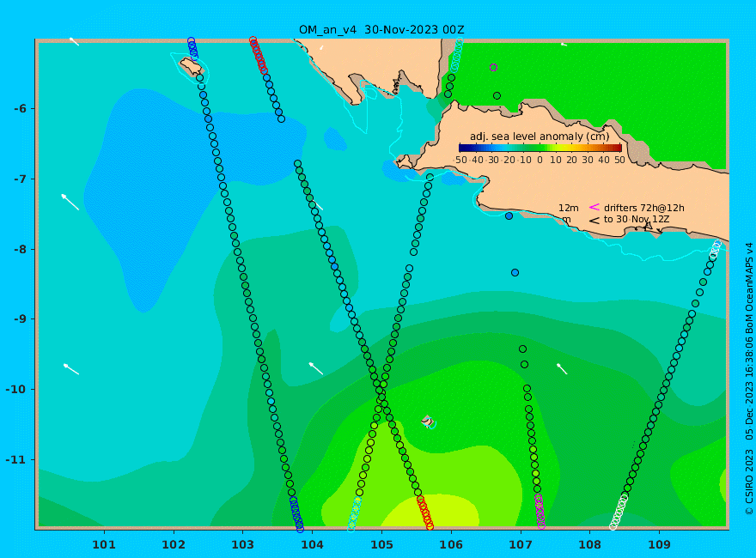Screen dimensions: 756x558
Task: Click latitude axis label -7
Action: [x=20, y=179]
